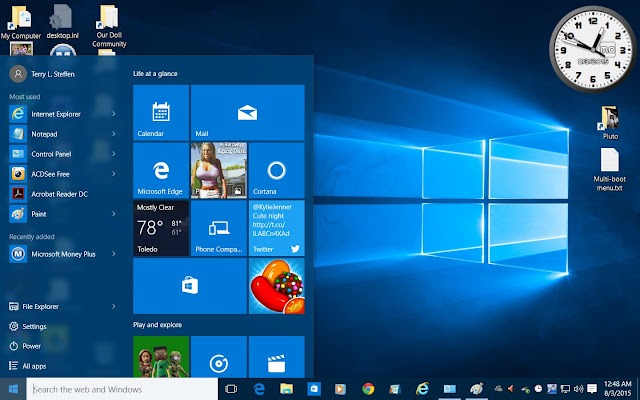Expand Paint jump list arrow
This screenshot has height=400, width=640.
click(114, 214)
